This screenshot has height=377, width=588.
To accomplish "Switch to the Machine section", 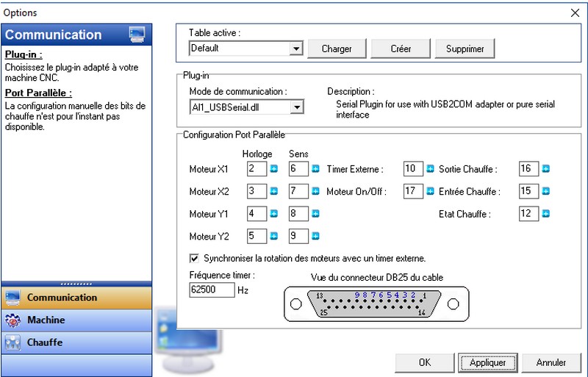I will tap(76, 320).
